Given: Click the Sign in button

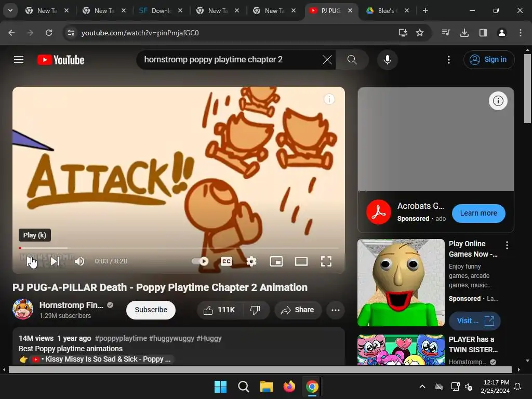Looking at the screenshot, I should [488, 60].
